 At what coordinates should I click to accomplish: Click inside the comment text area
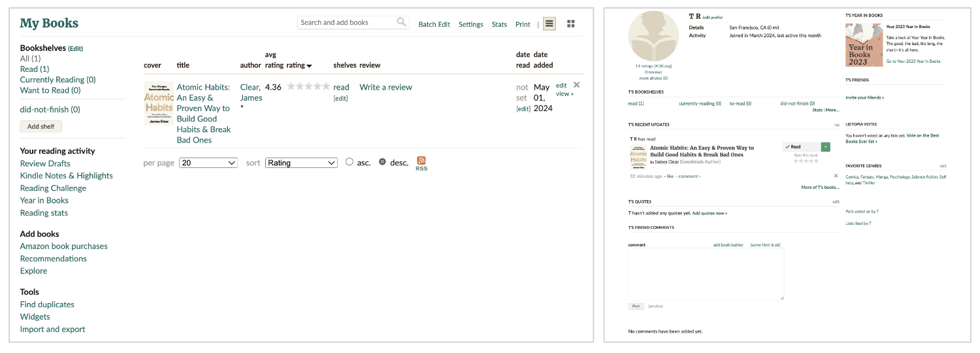(x=706, y=274)
